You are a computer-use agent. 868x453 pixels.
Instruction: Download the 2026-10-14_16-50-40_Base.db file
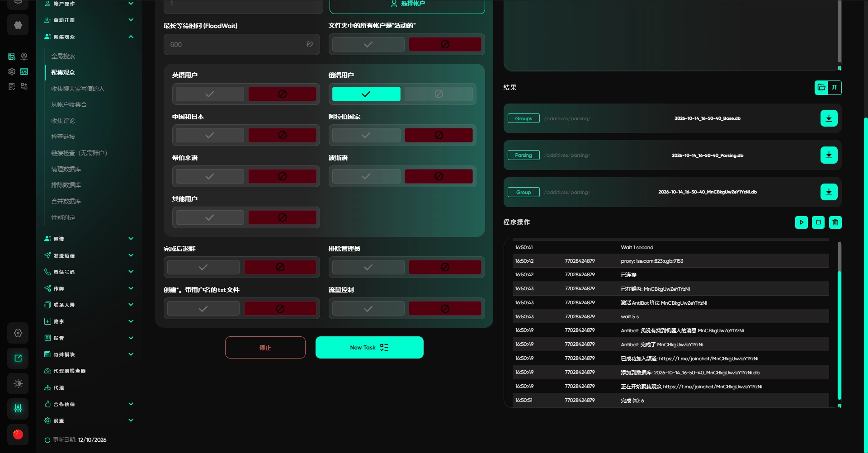[x=829, y=118]
